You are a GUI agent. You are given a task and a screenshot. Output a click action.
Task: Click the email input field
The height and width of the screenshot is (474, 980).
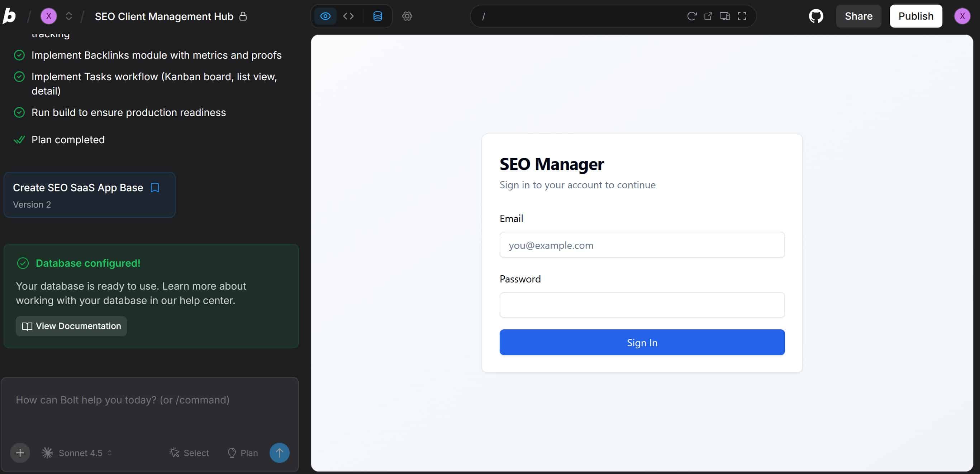point(642,245)
